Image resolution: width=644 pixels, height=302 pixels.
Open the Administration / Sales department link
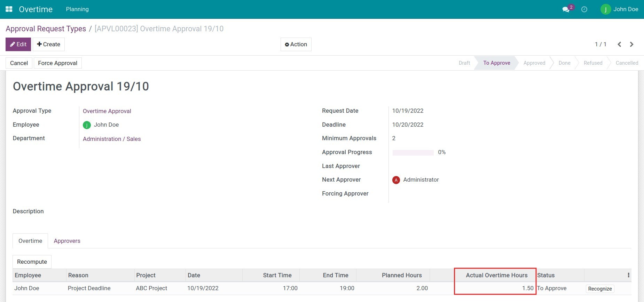coord(112,139)
